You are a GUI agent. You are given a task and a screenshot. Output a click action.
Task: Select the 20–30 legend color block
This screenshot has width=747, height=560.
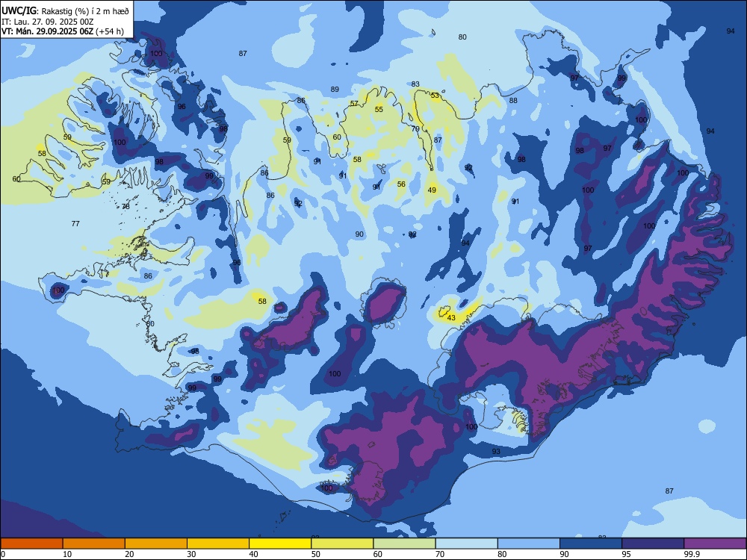(156, 544)
